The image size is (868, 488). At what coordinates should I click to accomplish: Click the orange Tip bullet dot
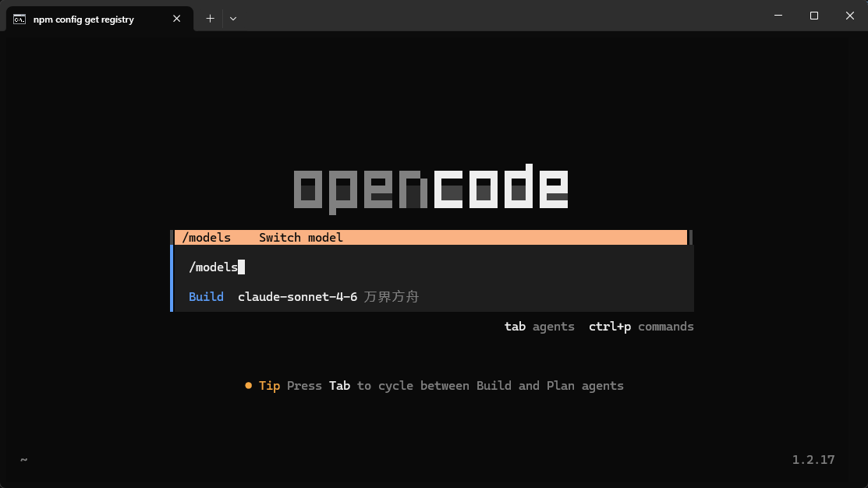click(x=249, y=386)
